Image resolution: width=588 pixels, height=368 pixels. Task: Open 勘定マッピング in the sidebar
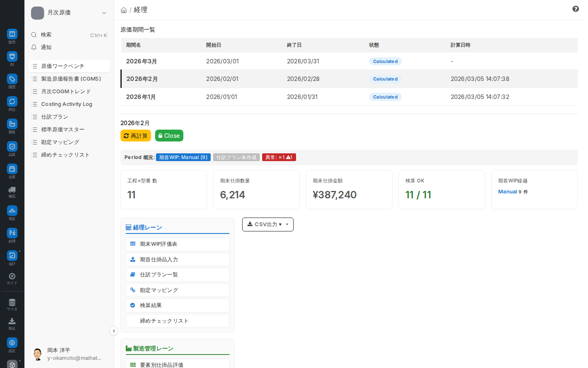coord(69,142)
